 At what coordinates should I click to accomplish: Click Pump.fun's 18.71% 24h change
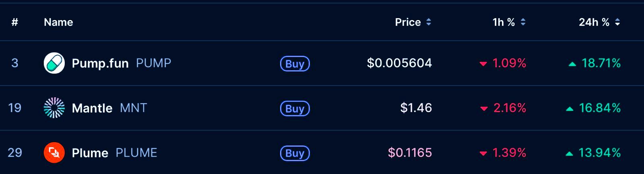point(601,63)
